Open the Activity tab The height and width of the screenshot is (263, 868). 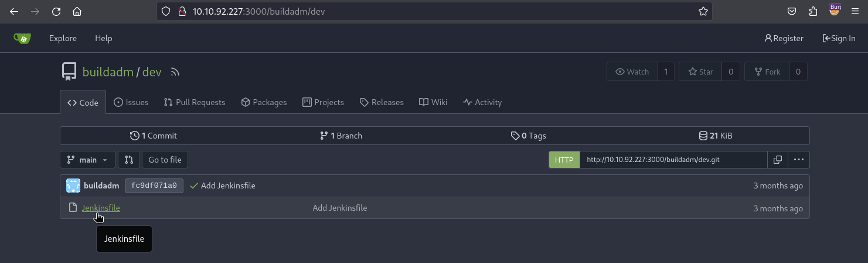coord(482,102)
